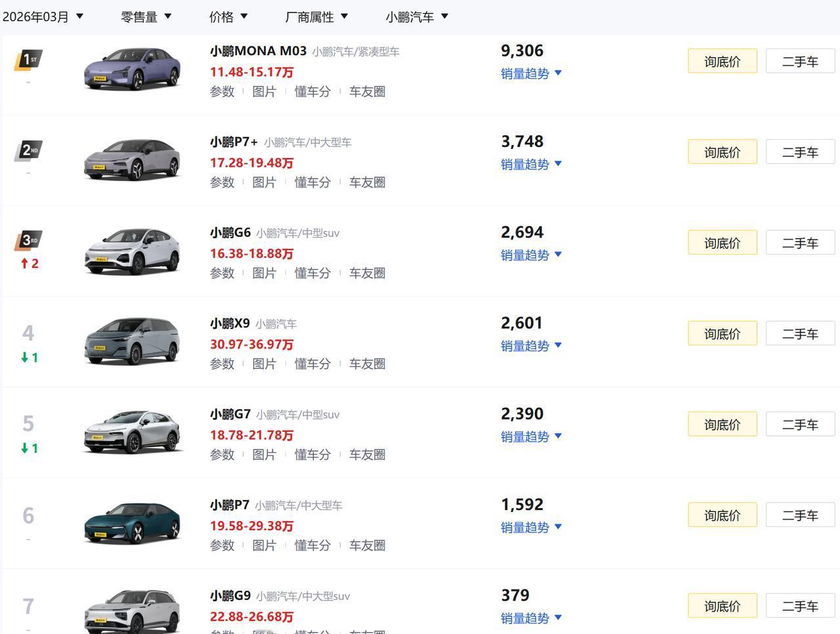Click the 二手车 button on the 小鹏G6 row

pos(799,242)
